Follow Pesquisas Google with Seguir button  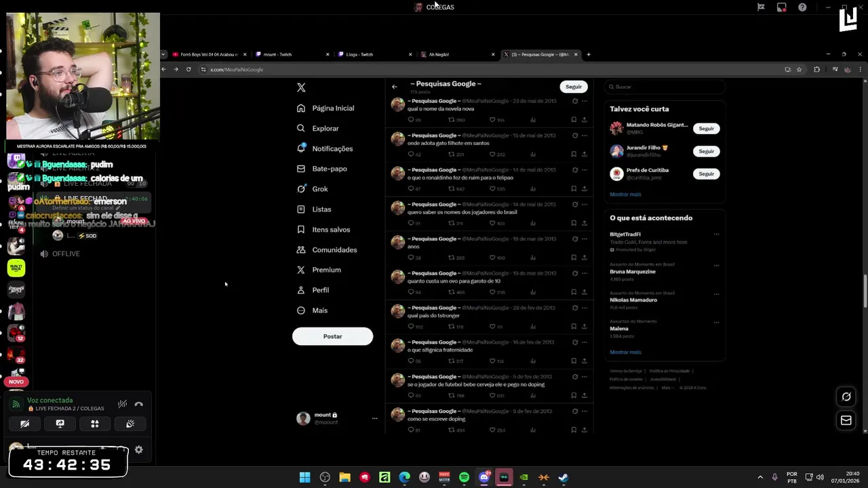[x=574, y=87]
